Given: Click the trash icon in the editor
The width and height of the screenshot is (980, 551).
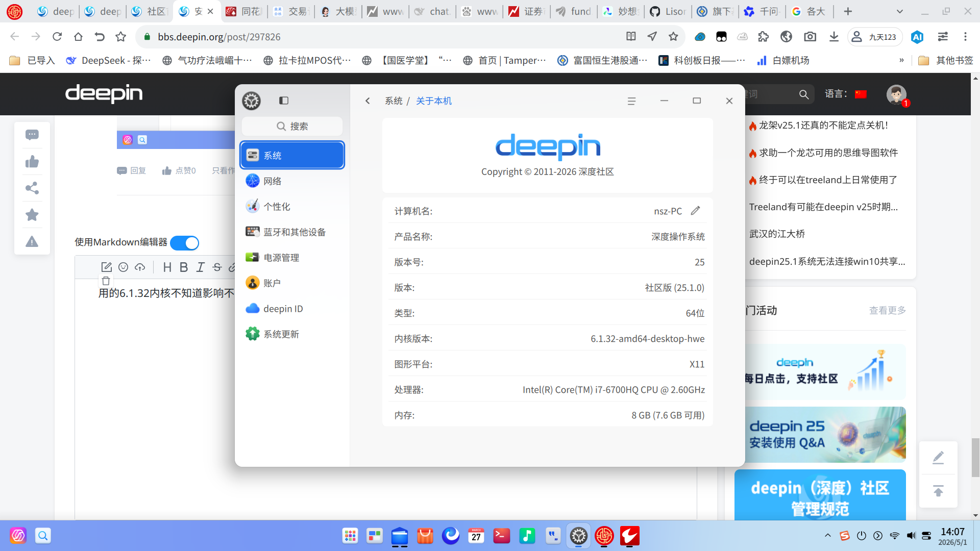Looking at the screenshot, I should [106, 281].
